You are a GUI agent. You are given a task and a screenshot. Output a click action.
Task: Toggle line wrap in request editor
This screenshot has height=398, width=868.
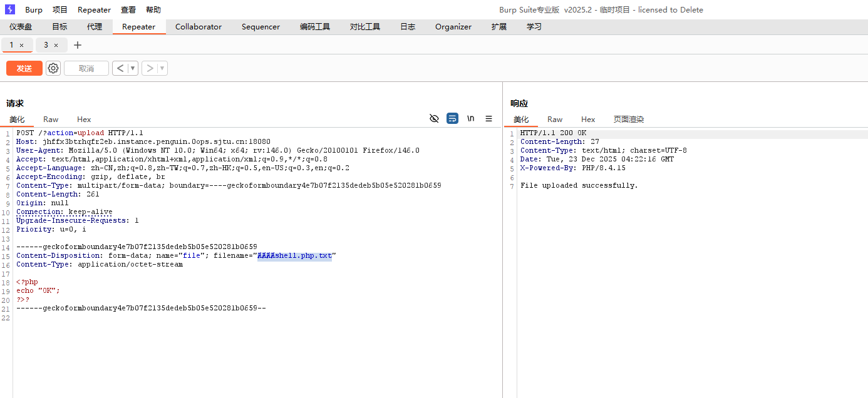coord(452,118)
